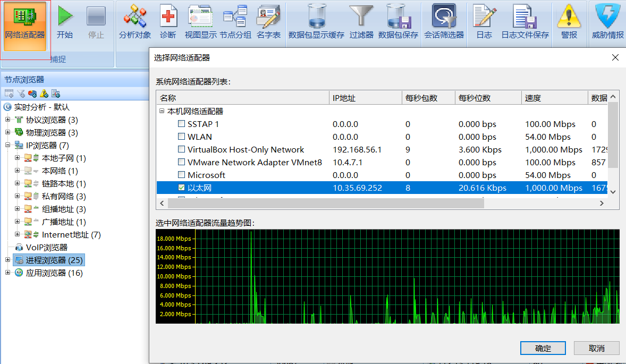The height and width of the screenshot is (364, 626).
Task: Click the 10.35.69.252 IP cell
Action: [x=357, y=188]
